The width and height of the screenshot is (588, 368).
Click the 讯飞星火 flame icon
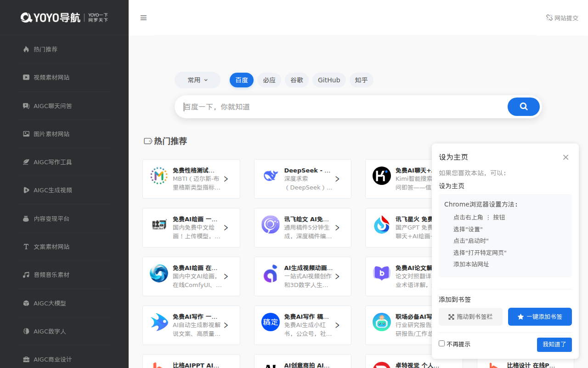pos(382,224)
